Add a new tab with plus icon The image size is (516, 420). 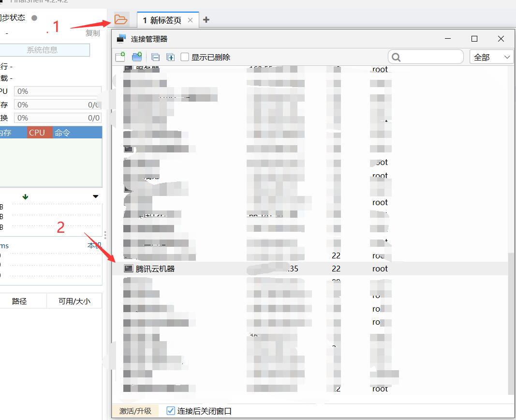tap(206, 20)
